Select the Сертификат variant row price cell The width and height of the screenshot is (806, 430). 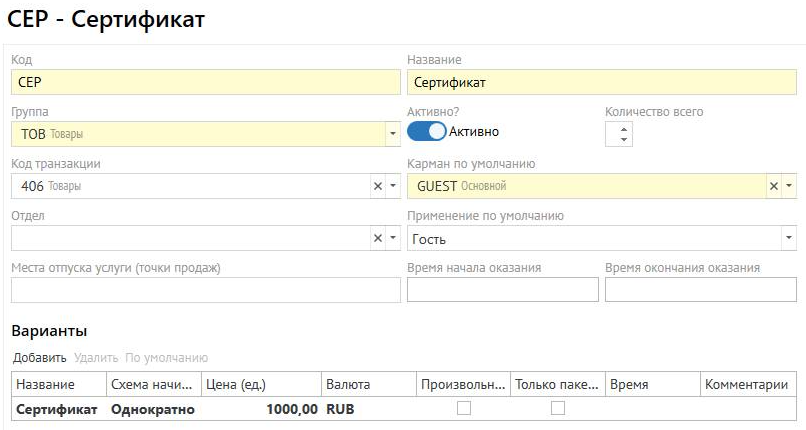pos(260,409)
